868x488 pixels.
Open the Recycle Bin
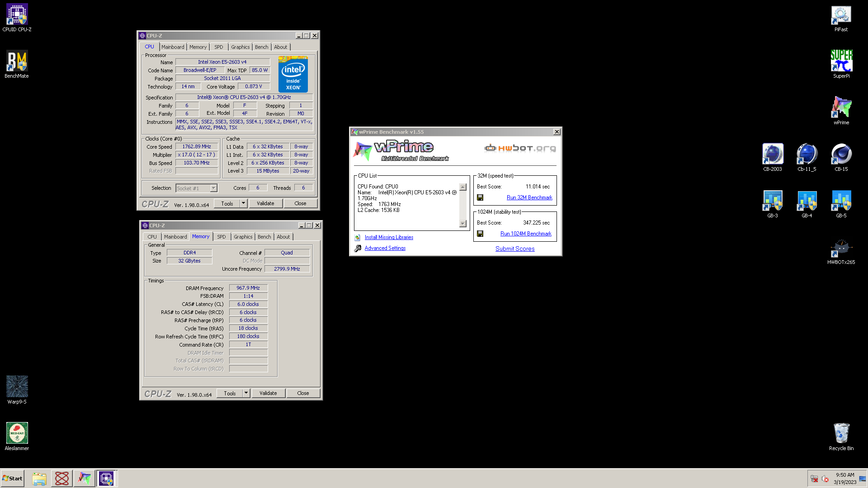coord(841,436)
